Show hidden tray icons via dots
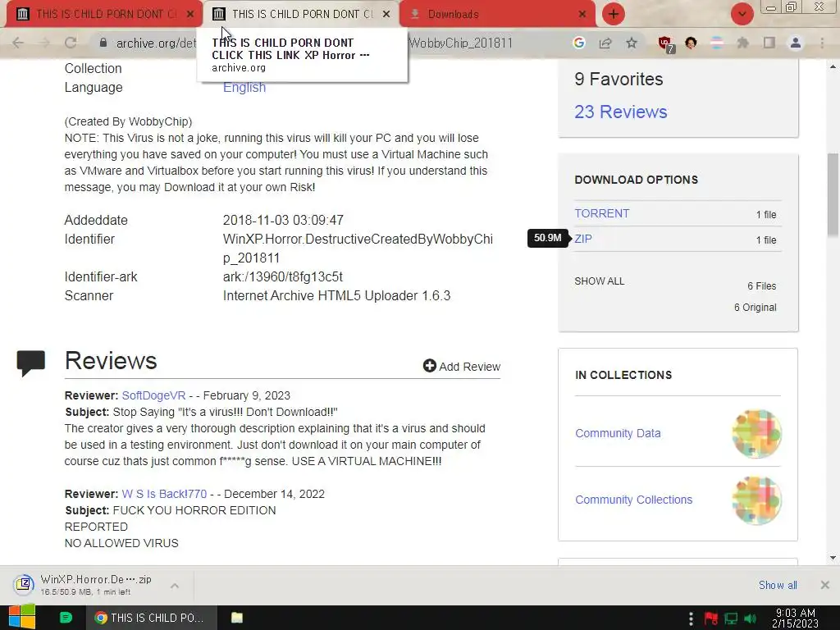Image resolution: width=840 pixels, height=630 pixels. 691,619
